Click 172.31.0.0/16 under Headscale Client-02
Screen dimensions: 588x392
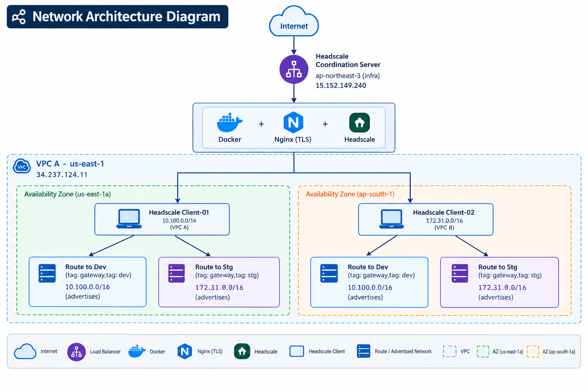click(444, 221)
